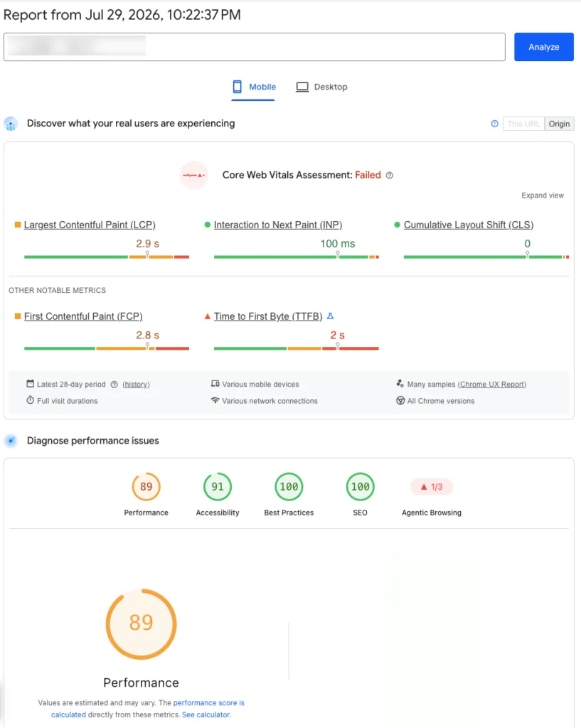
Task: Expand view of Core Web Vitals
Action: pos(543,196)
